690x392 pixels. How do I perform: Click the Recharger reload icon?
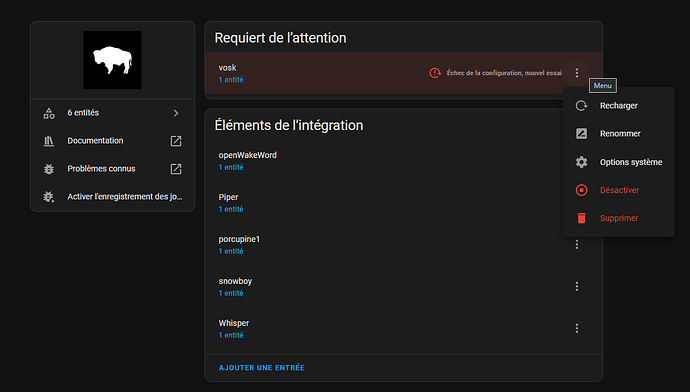[x=581, y=106]
